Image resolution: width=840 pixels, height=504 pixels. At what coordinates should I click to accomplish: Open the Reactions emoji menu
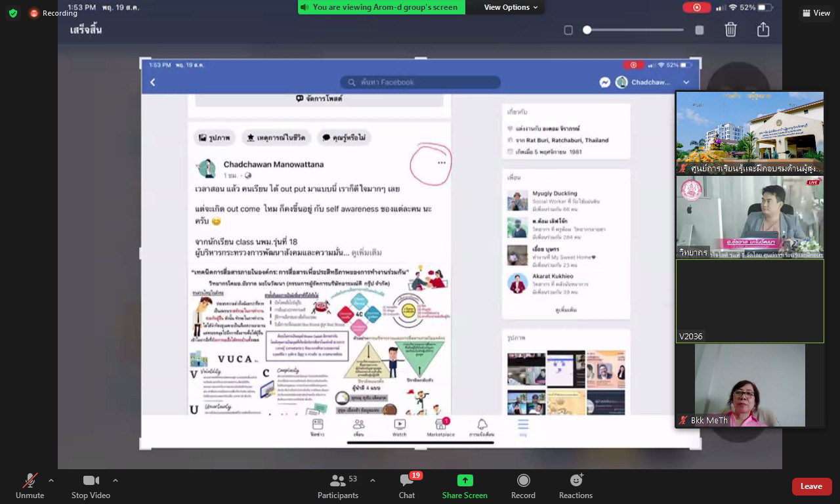tap(576, 481)
